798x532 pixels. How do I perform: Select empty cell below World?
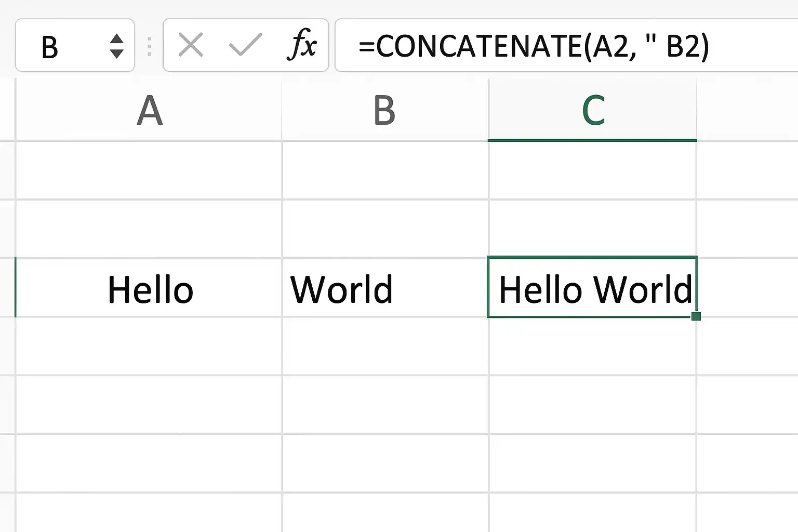(x=385, y=346)
